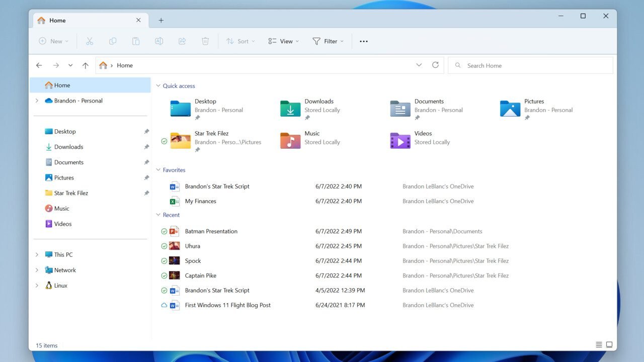Navigate up one folder level
This screenshot has height=362, width=644.
86,65
